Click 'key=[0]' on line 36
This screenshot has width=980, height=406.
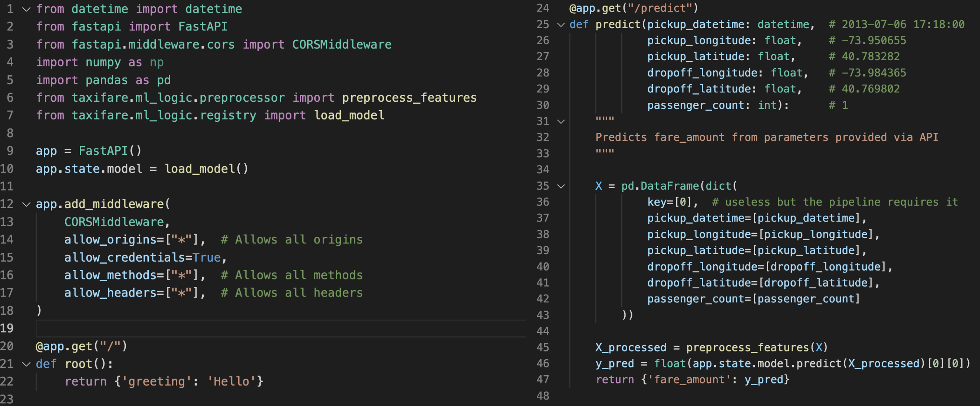(670, 202)
